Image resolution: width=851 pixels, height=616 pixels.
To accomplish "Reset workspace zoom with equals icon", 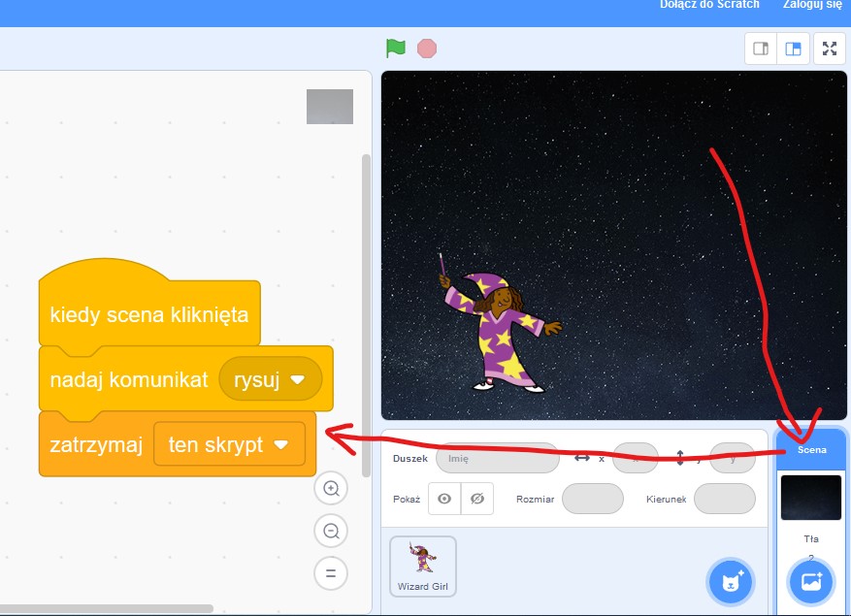I will (331, 573).
